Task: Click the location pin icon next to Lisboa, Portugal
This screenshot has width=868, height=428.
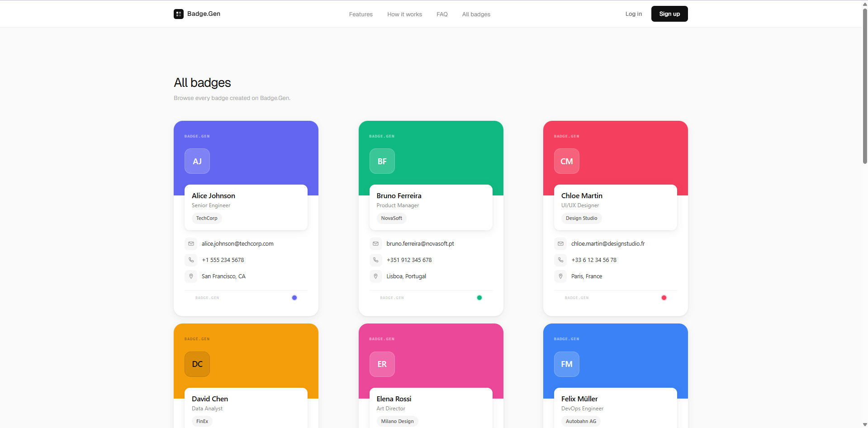Action: (375, 276)
